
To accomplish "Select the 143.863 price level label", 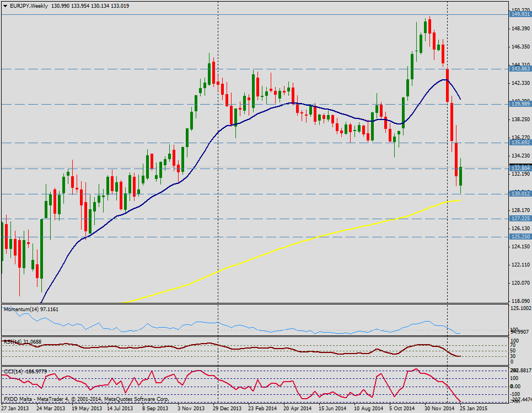I will click(520, 69).
